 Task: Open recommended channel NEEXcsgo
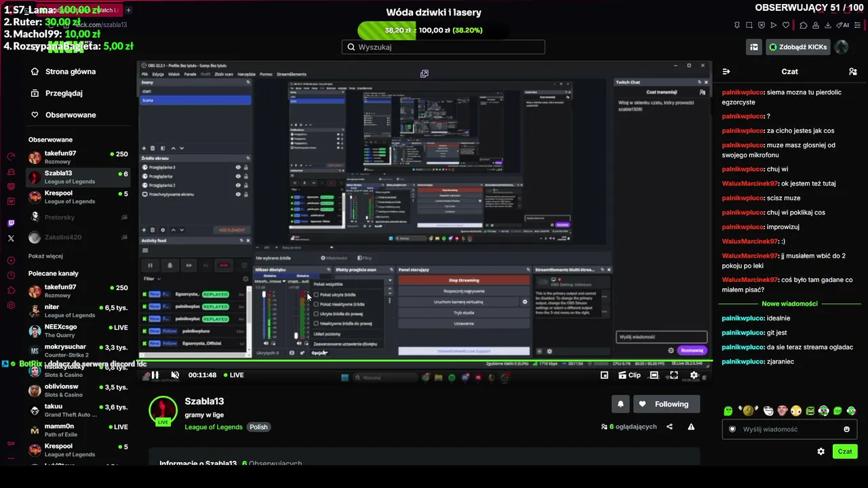pyautogui.click(x=77, y=331)
